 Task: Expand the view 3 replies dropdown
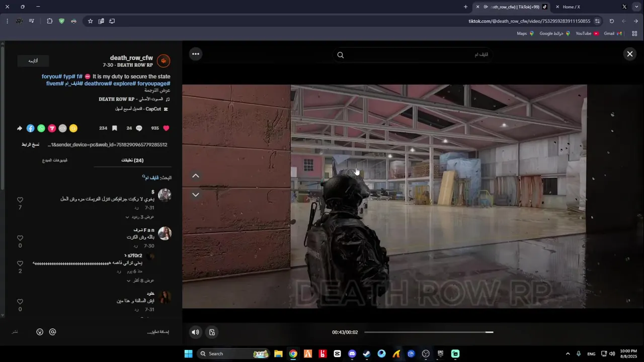tap(140, 217)
